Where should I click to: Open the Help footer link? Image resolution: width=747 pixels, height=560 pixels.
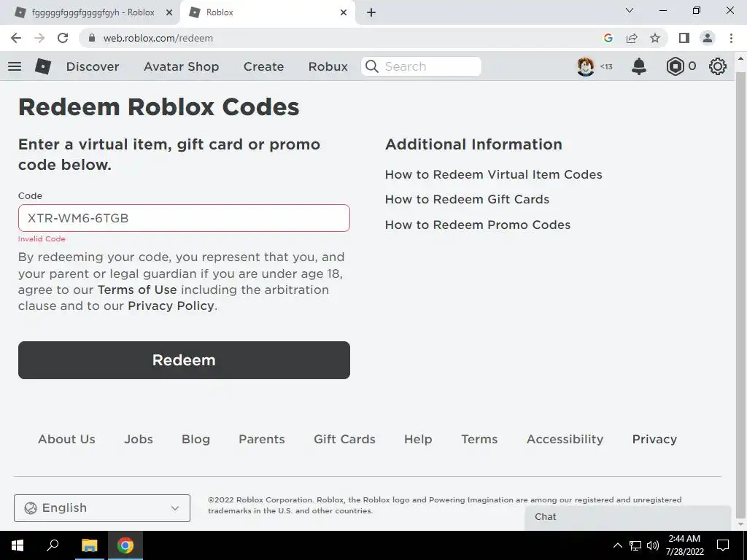coord(418,439)
